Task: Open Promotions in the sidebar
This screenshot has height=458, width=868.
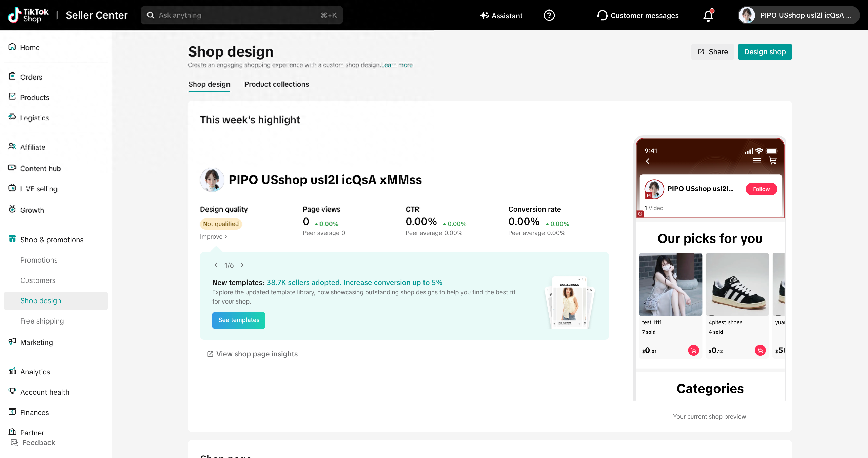Action: (x=39, y=260)
